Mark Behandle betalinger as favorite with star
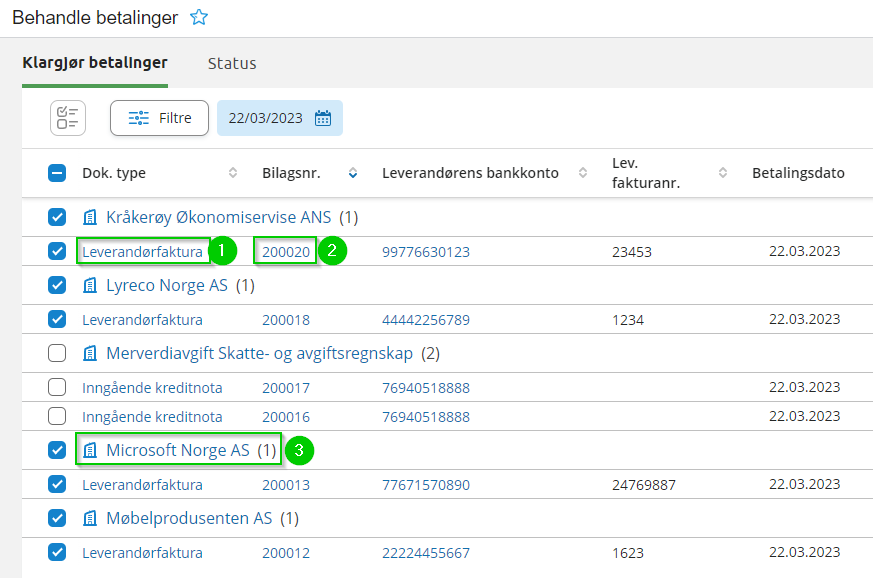The width and height of the screenshot is (873, 578). pyautogui.click(x=199, y=17)
